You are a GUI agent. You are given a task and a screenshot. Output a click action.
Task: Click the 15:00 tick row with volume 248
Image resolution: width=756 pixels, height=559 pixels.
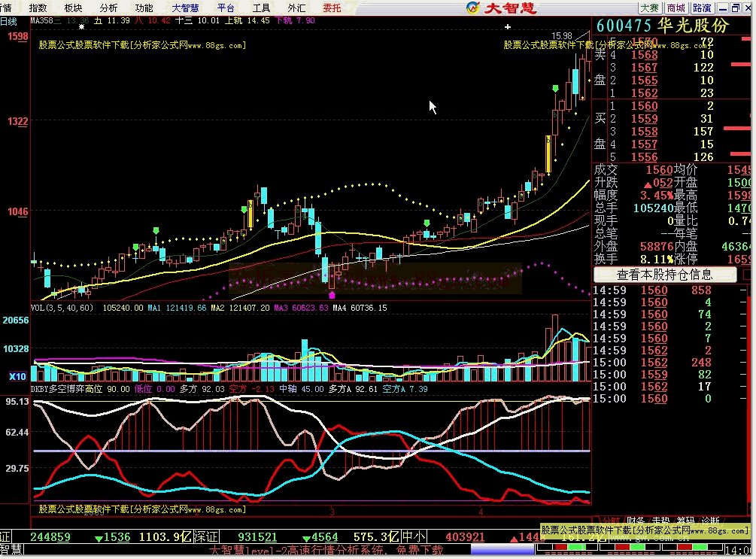coord(669,363)
